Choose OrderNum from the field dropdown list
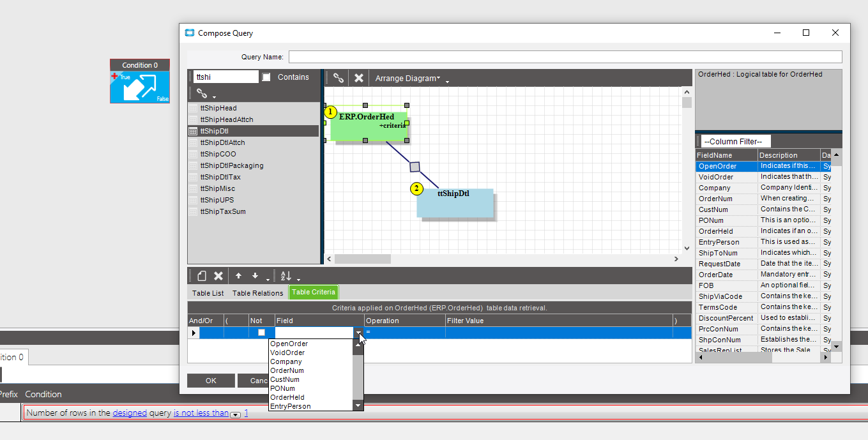Image resolution: width=868 pixels, height=440 pixels. tap(311, 370)
